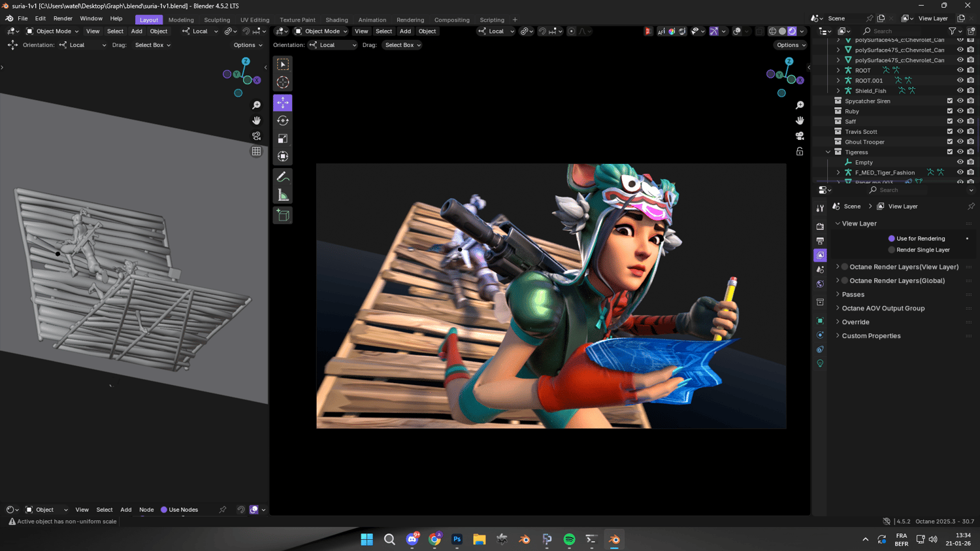The height and width of the screenshot is (551, 980).
Task: Open the Object Mode dropdown in left viewport
Action: click(x=52, y=31)
